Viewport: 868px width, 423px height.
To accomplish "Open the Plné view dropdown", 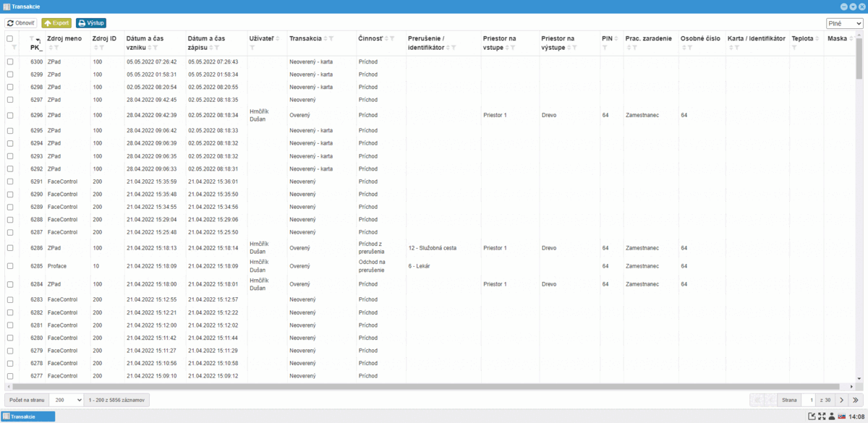I will click(844, 24).
